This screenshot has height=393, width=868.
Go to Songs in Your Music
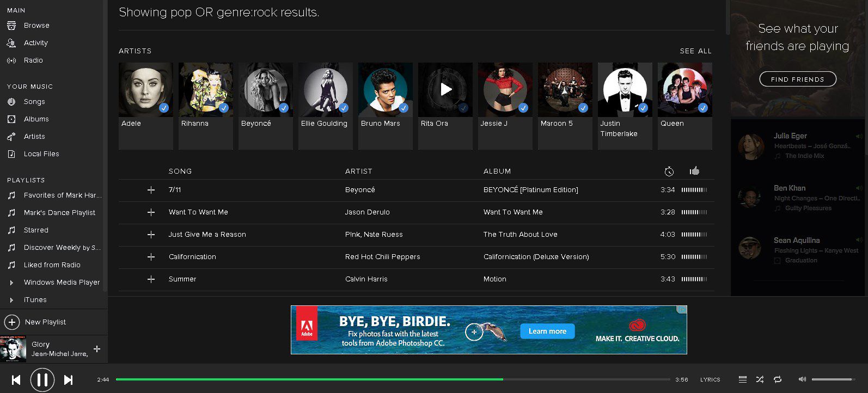tap(34, 102)
